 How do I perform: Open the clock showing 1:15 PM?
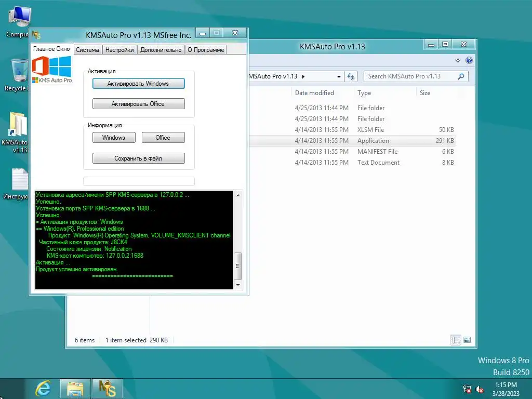point(506,389)
